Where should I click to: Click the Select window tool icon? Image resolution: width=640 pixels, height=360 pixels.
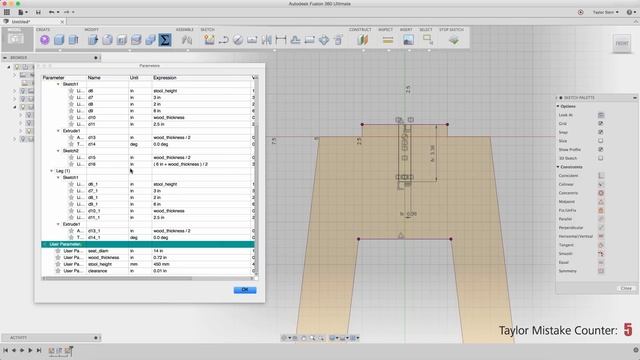(x=428, y=40)
